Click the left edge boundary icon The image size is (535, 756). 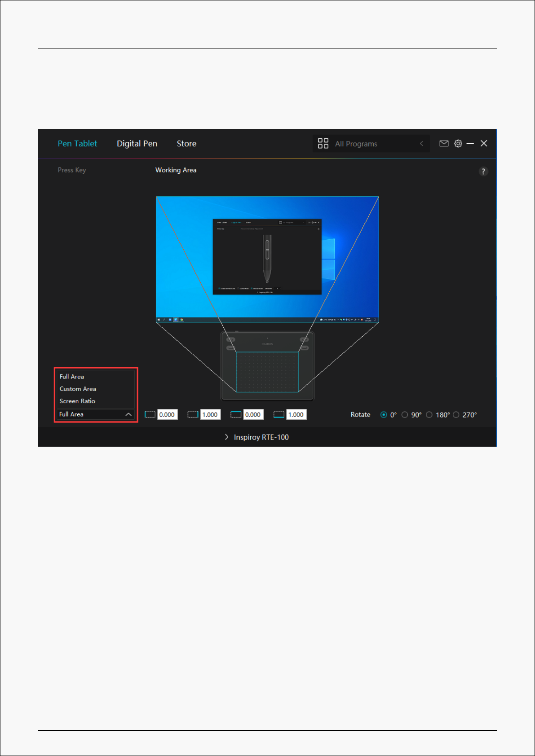tap(150, 414)
